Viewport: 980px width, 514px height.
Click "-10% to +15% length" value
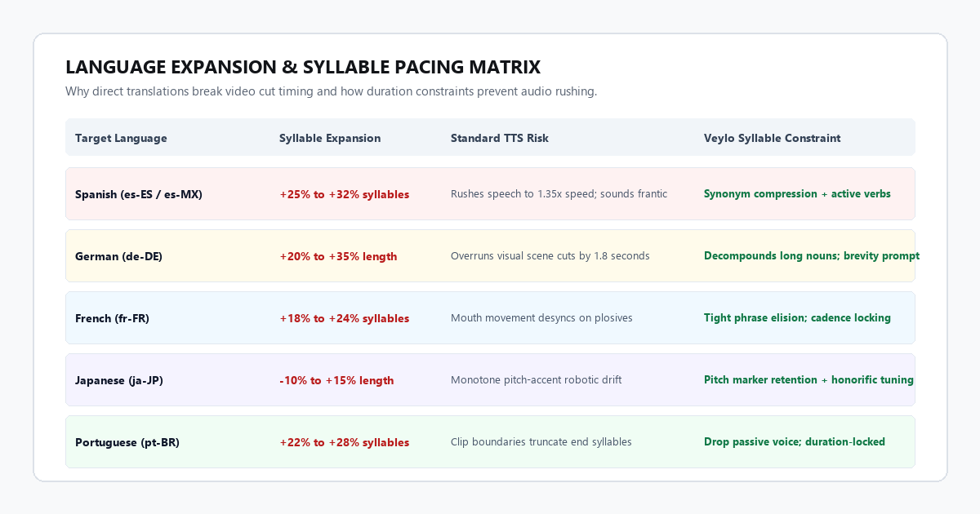336,380
